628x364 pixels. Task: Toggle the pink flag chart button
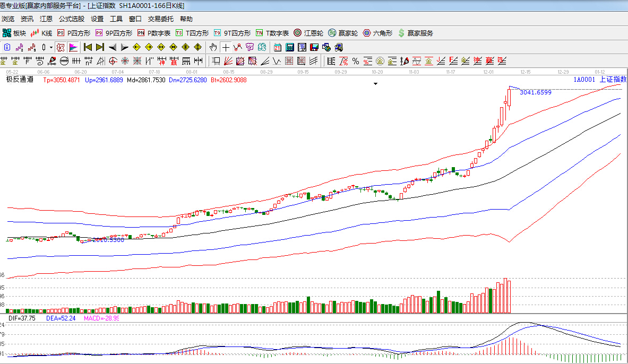(73, 47)
